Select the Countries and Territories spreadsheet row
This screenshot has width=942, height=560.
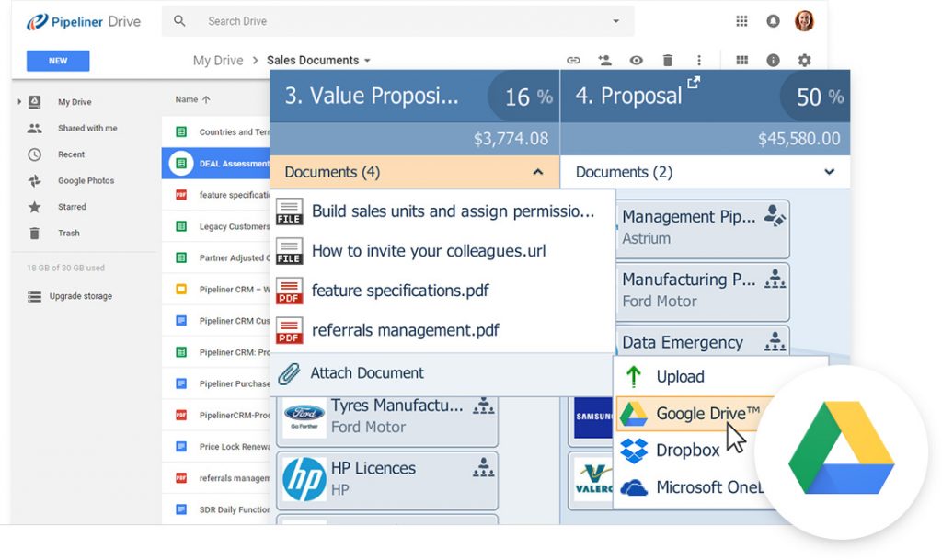click(215, 132)
